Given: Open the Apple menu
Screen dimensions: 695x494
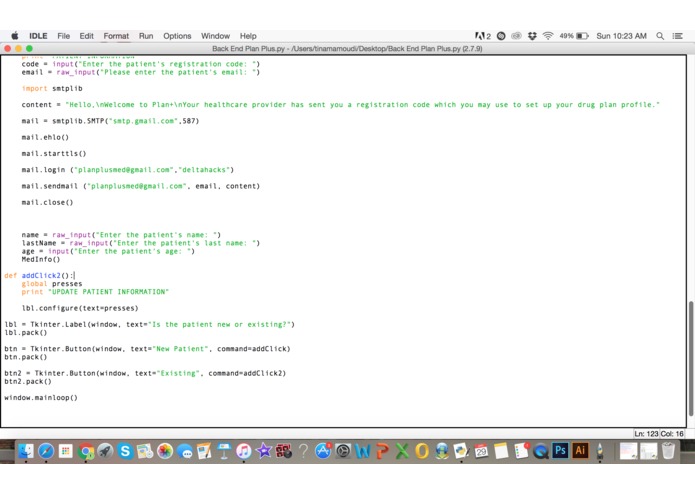Looking at the screenshot, I should coord(15,36).
